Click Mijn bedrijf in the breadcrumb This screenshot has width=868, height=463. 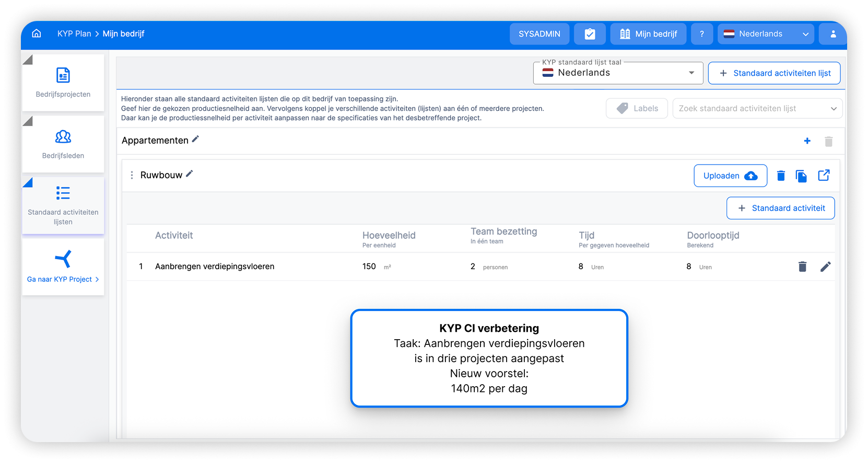point(123,33)
